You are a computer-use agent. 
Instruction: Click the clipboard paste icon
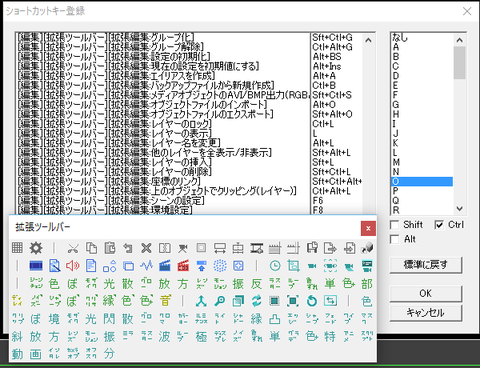109,248
